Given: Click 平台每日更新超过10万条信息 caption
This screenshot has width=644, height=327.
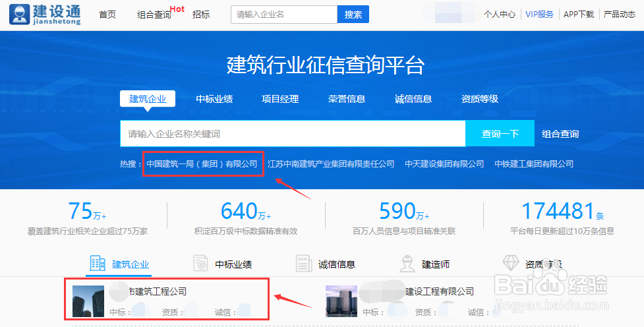Looking at the screenshot, I should (x=562, y=231).
